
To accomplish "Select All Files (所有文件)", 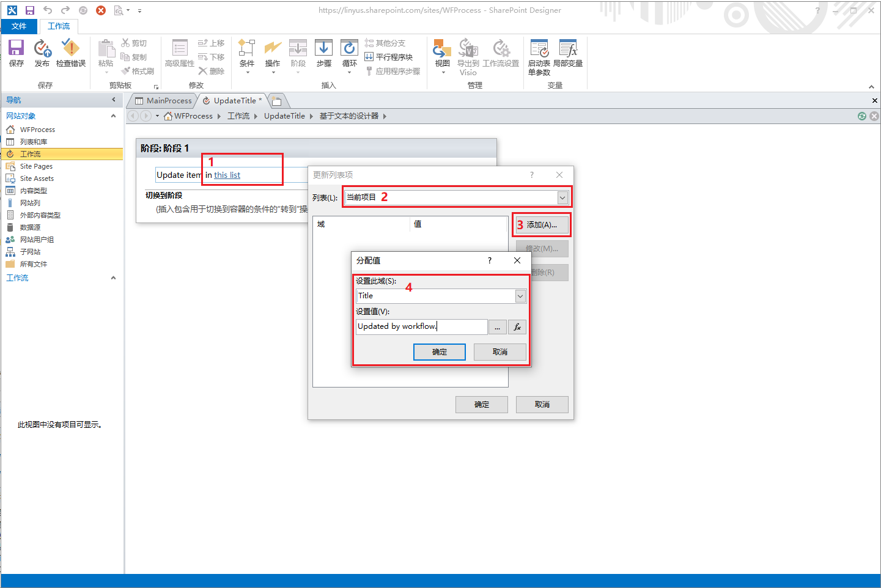I will [x=62, y=264].
